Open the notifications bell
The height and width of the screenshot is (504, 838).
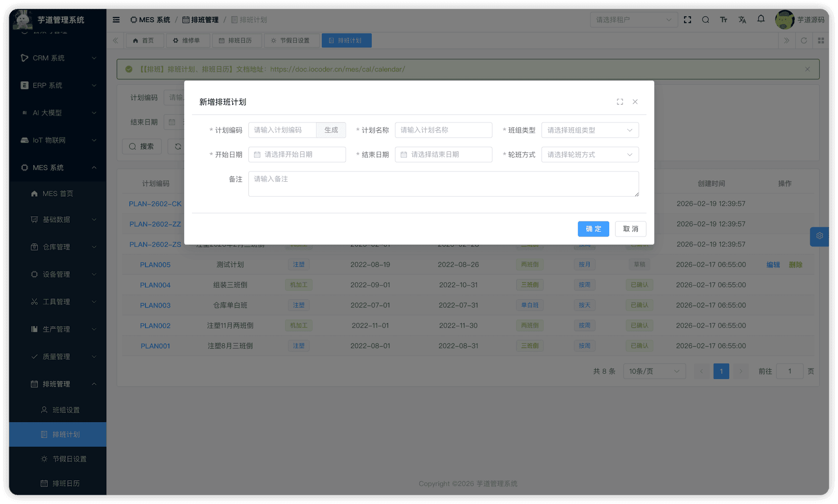tap(761, 20)
